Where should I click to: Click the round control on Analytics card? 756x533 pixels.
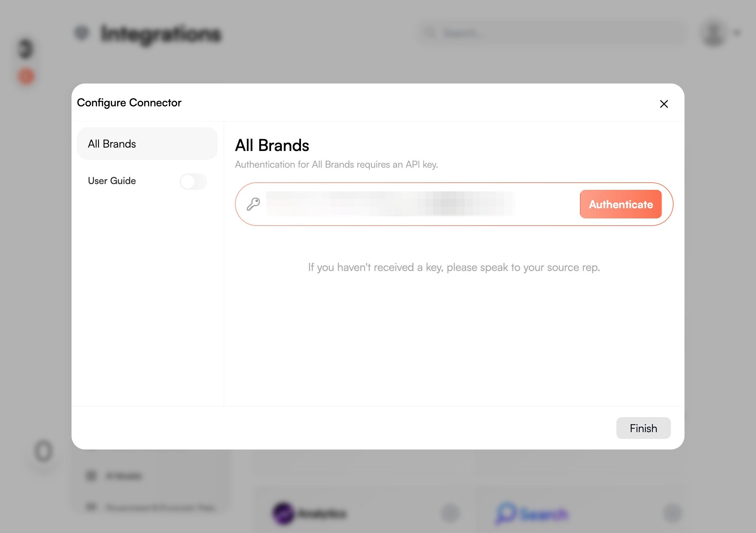tap(450, 513)
